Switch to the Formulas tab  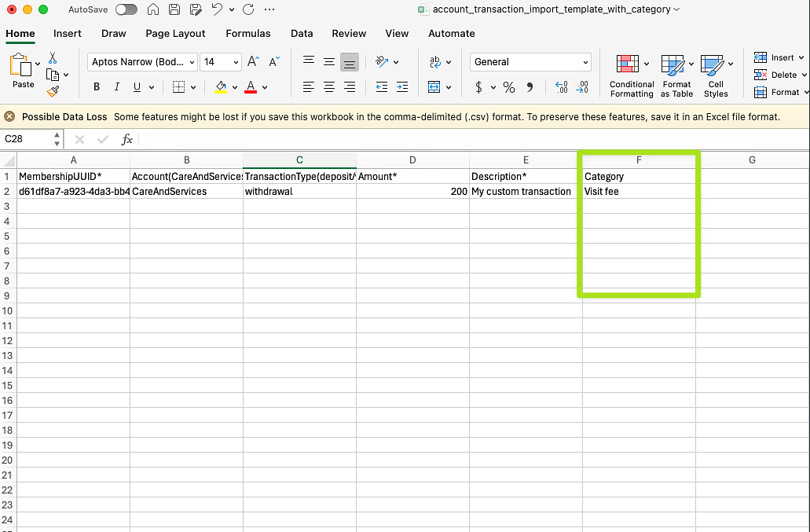pos(247,34)
